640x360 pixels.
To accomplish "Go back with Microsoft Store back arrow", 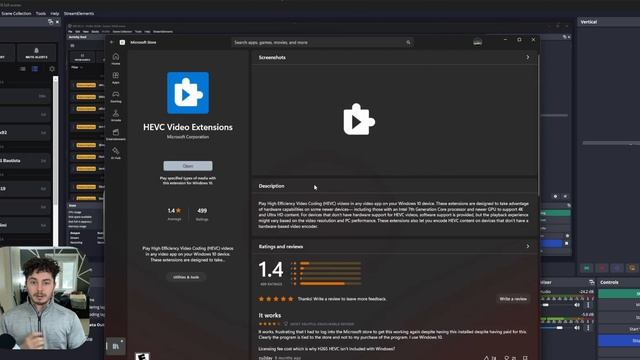I will coord(112,42).
